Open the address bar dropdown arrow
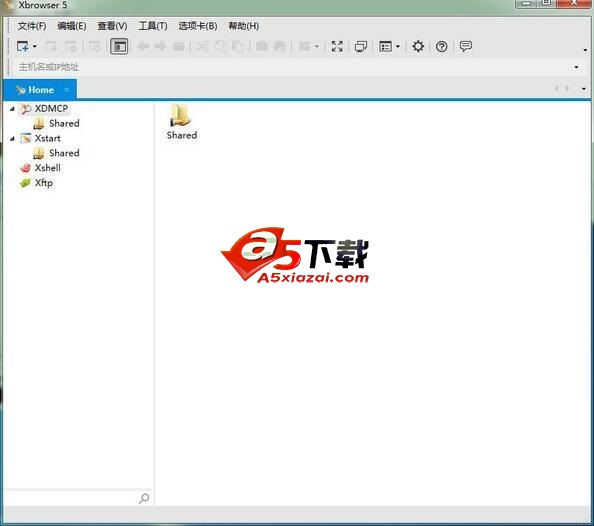 (x=577, y=67)
